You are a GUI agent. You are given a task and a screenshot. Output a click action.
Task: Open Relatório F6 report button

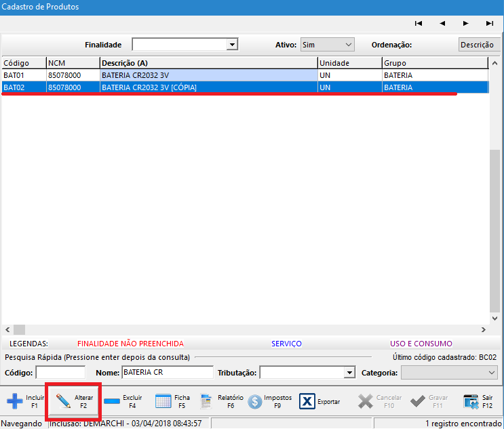pos(222,401)
